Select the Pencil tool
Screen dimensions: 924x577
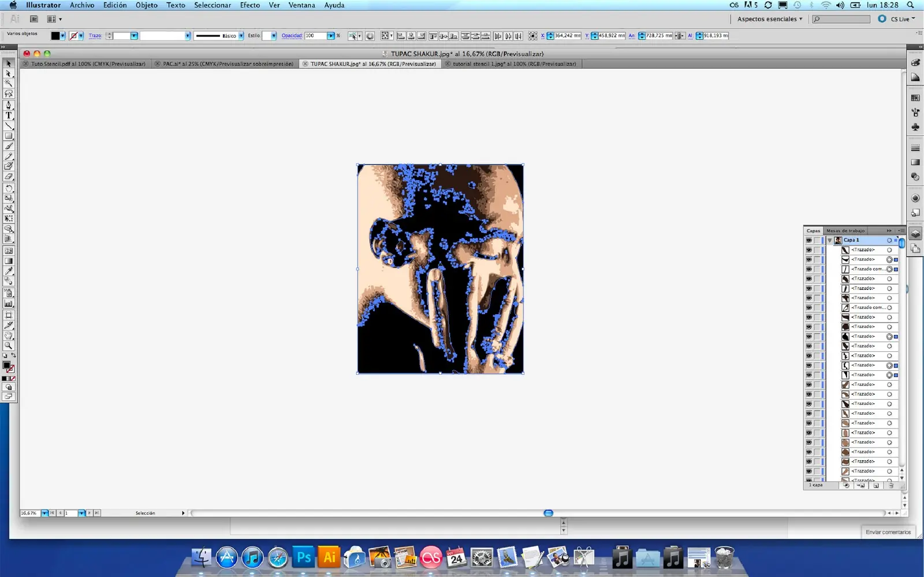(x=9, y=157)
